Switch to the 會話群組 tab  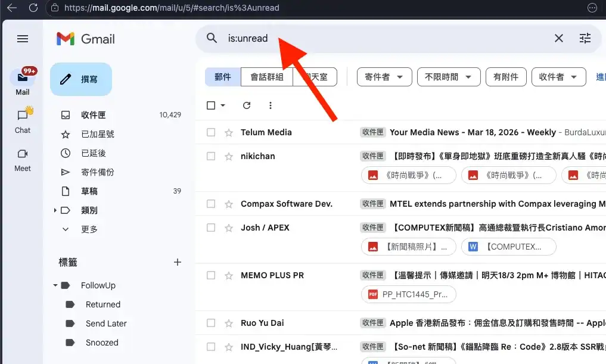pos(266,77)
